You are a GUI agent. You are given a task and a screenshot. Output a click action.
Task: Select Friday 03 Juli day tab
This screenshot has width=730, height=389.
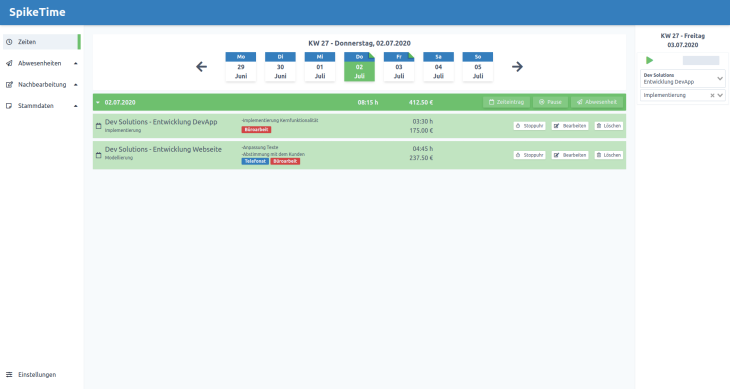click(399, 67)
